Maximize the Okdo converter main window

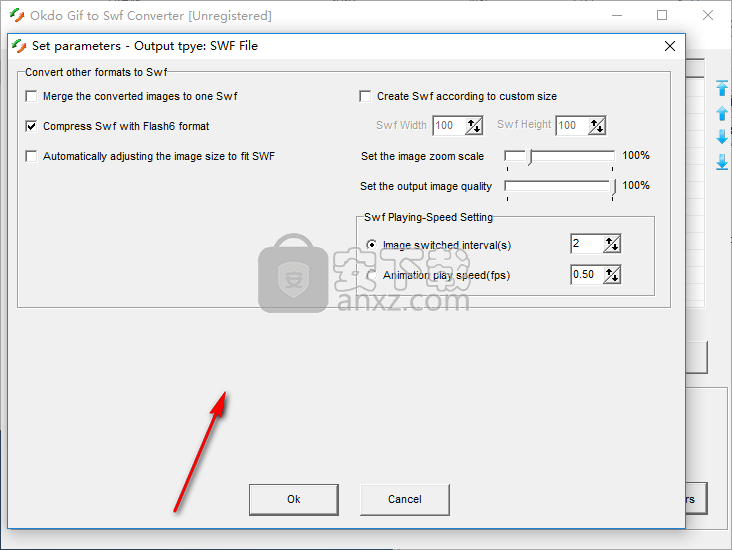[x=662, y=15]
